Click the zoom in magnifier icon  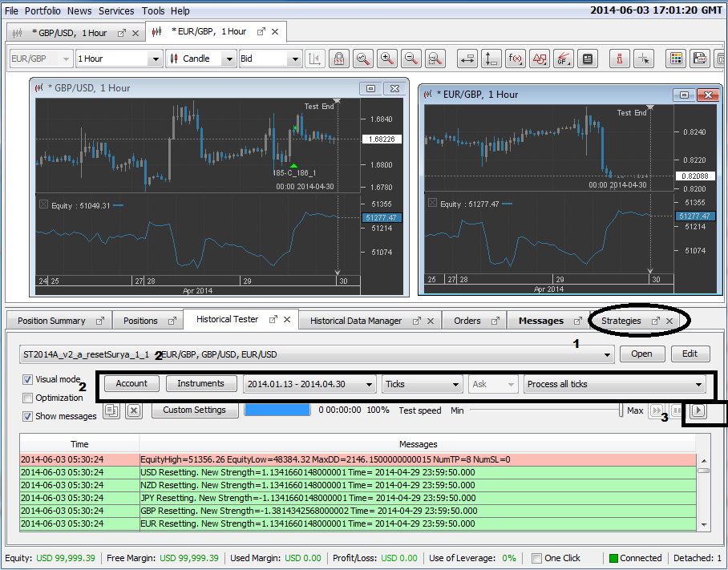(387, 59)
